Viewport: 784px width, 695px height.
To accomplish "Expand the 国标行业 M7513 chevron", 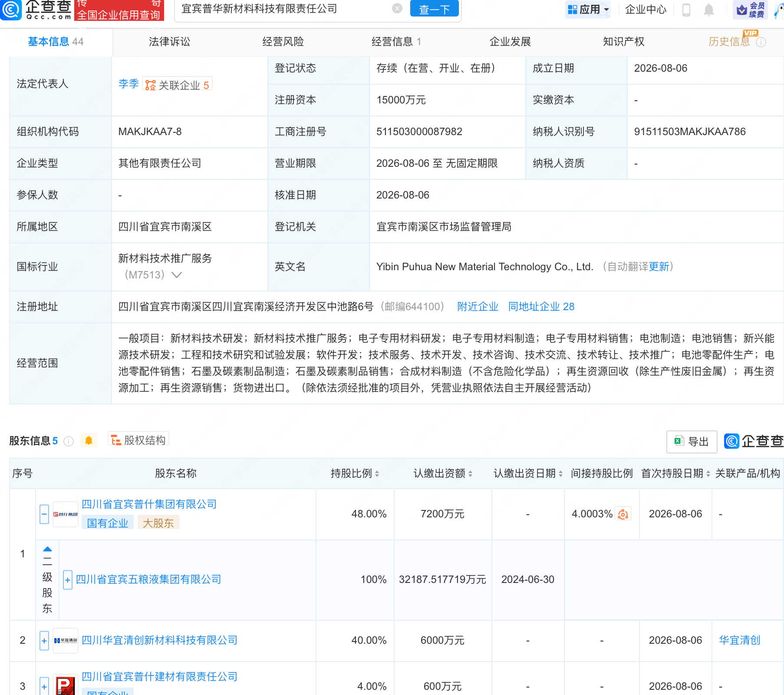I will 177,275.
